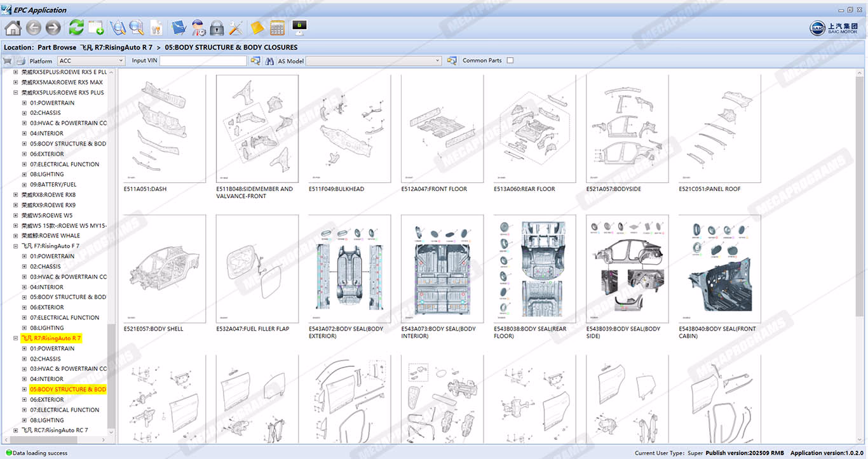Go back with the left arrow button
This screenshot has width=868, height=459.
pos(33,28)
